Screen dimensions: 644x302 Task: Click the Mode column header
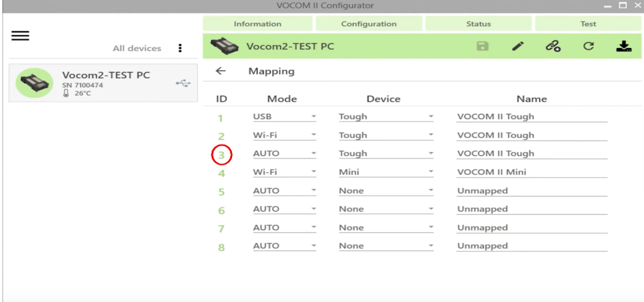[282, 99]
